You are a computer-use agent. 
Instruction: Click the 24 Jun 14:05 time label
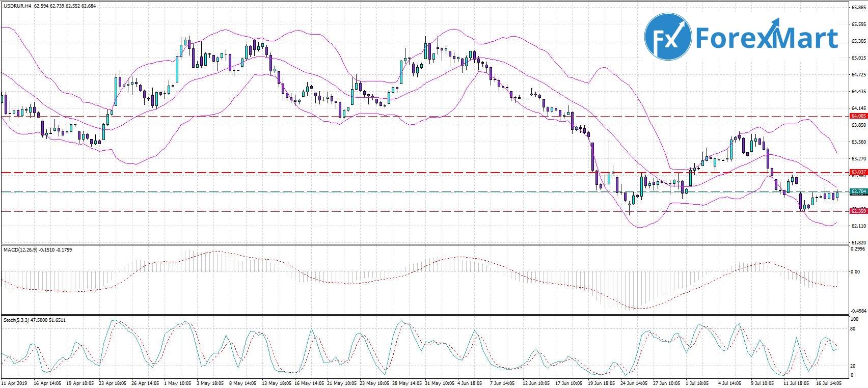point(634,382)
